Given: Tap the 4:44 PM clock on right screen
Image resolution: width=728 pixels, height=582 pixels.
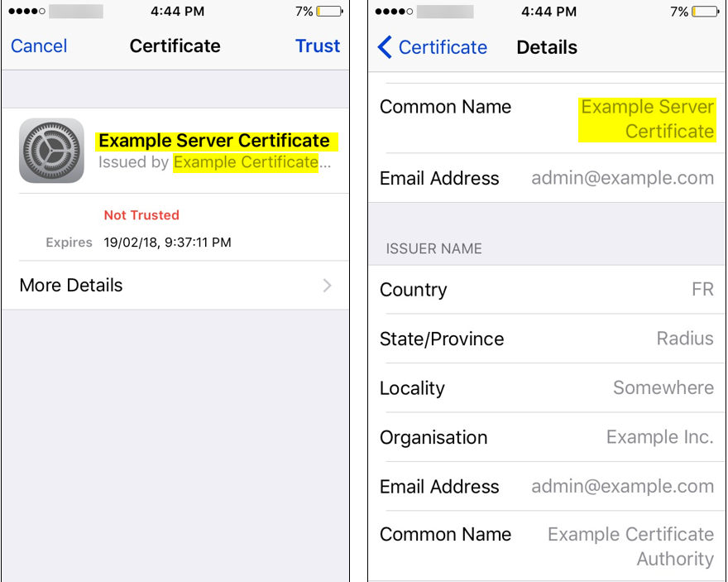Looking at the screenshot, I should tap(548, 11).
